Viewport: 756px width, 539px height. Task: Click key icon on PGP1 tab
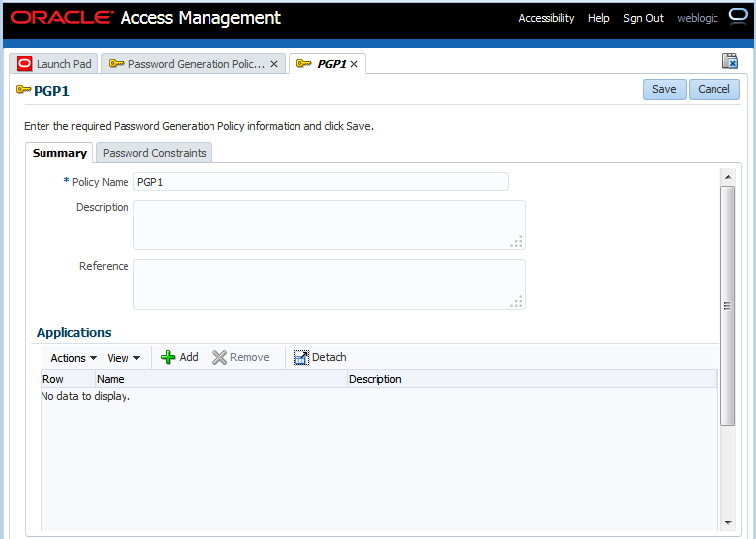[303, 63]
